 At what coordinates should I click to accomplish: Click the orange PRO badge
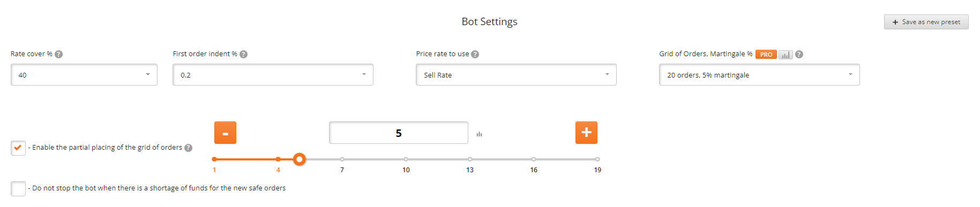(x=766, y=55)
